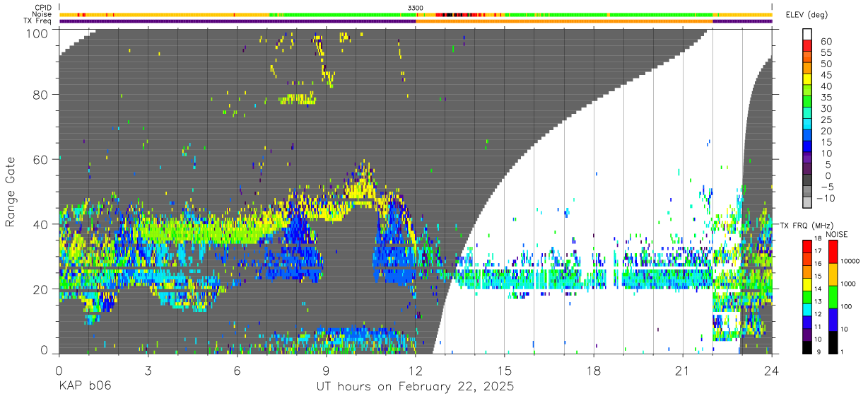Image resolution: width=868 pixels, height=401 pixels.
Task: Click the CPID label at top left
Action: (42, 7)
